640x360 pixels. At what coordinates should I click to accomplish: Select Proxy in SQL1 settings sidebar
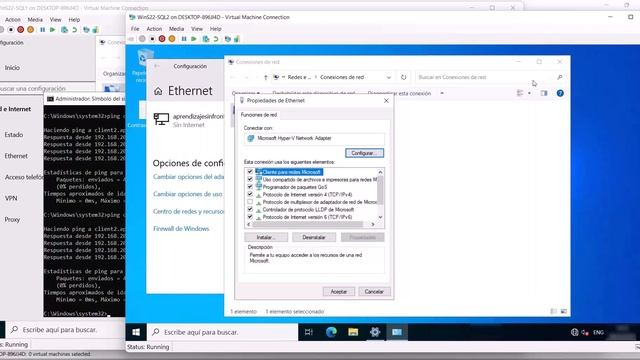click(x=12, y=220)
